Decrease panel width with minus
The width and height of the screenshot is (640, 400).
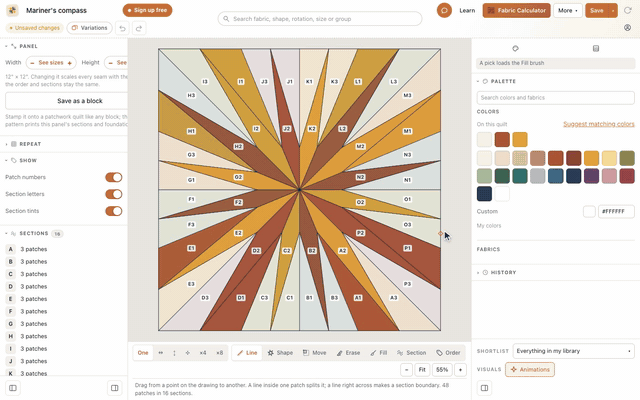(x=32, y=63)
